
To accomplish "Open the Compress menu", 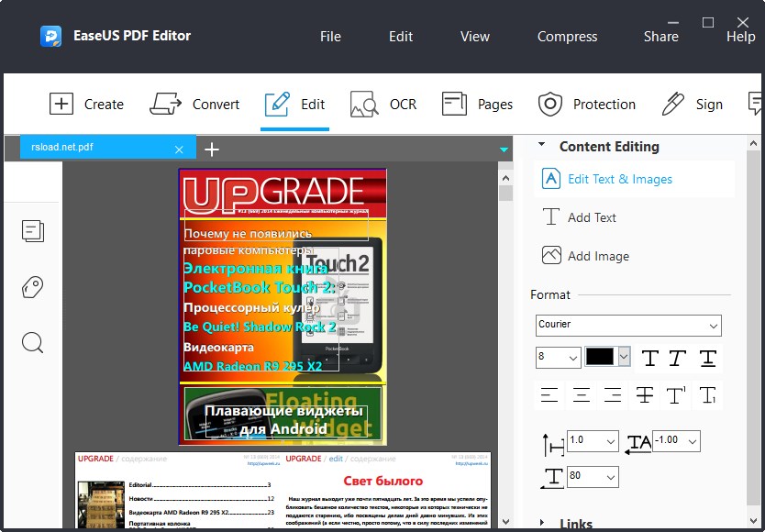I will [567, 37].
